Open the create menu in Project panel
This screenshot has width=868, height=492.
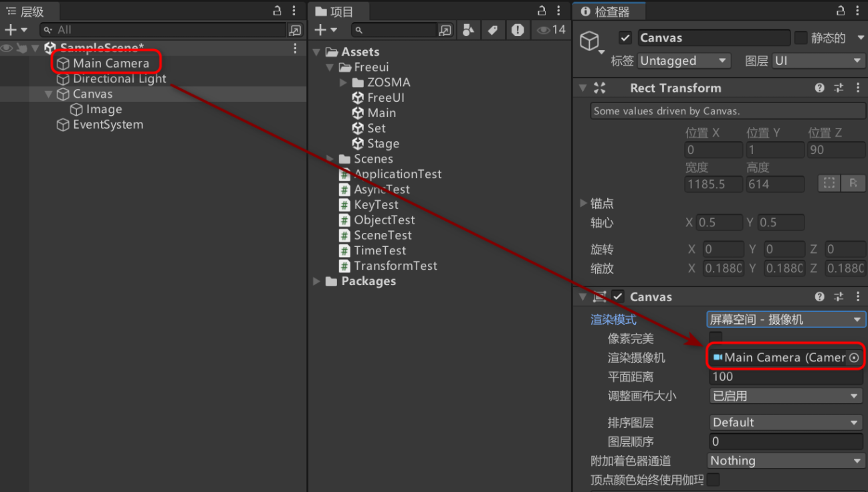326,29
